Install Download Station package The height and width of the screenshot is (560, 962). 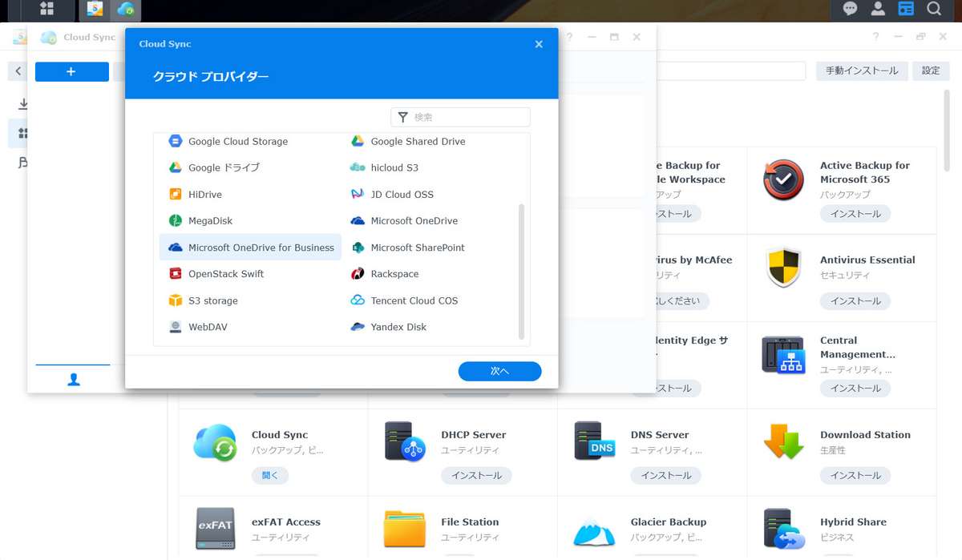click(855, 475)
